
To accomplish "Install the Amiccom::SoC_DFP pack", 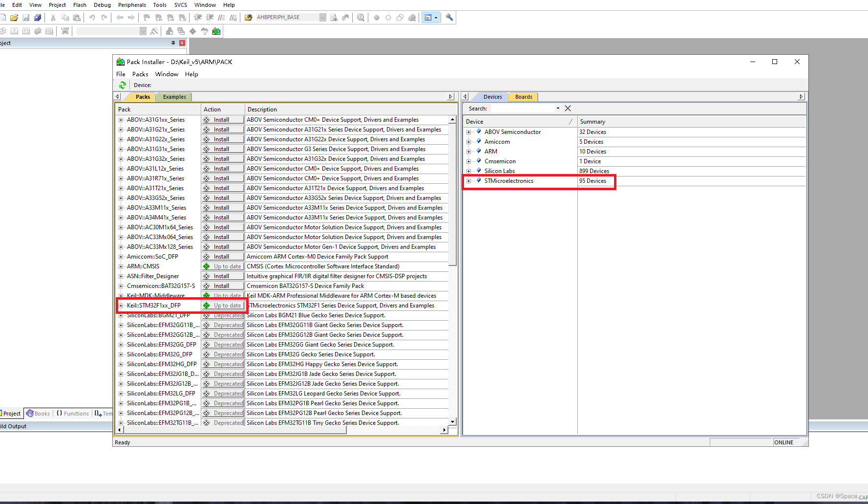I will pyautogui.click(x=223, y=257).
